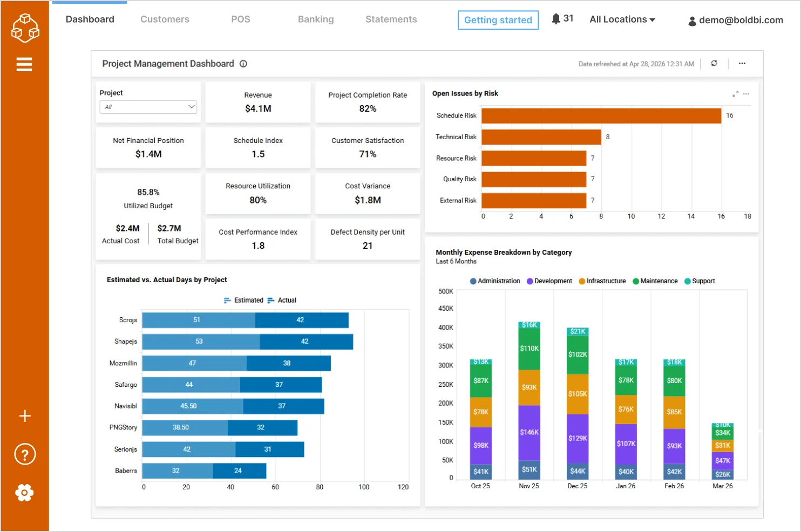Click the Cost Variance $1.8M card
The width and height of the screenshot is (801, 532).
click(368, 194)
